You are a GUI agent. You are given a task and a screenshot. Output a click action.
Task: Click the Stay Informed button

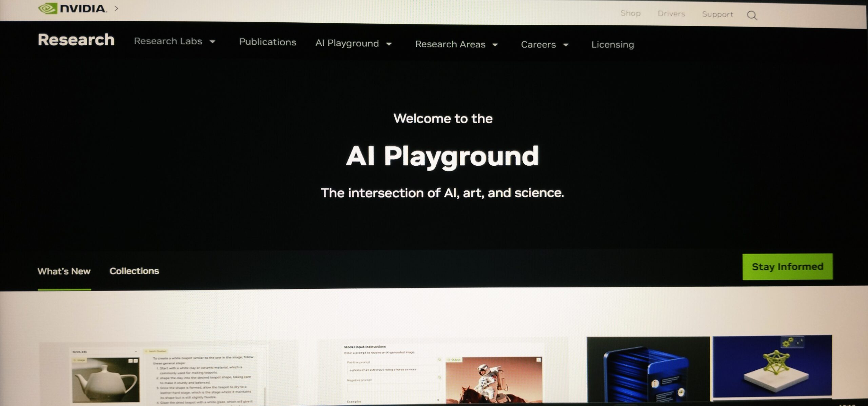tap(787, 267)
